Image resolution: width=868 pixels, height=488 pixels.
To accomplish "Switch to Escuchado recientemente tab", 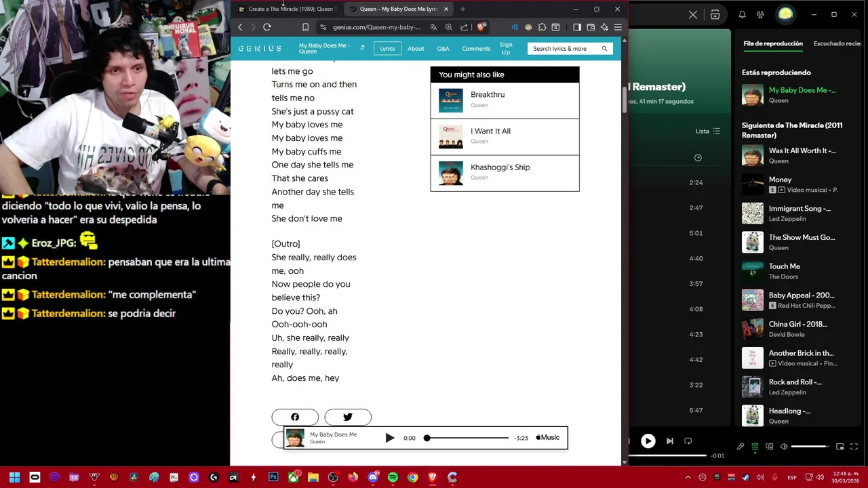I will click(x=837, y=43).
